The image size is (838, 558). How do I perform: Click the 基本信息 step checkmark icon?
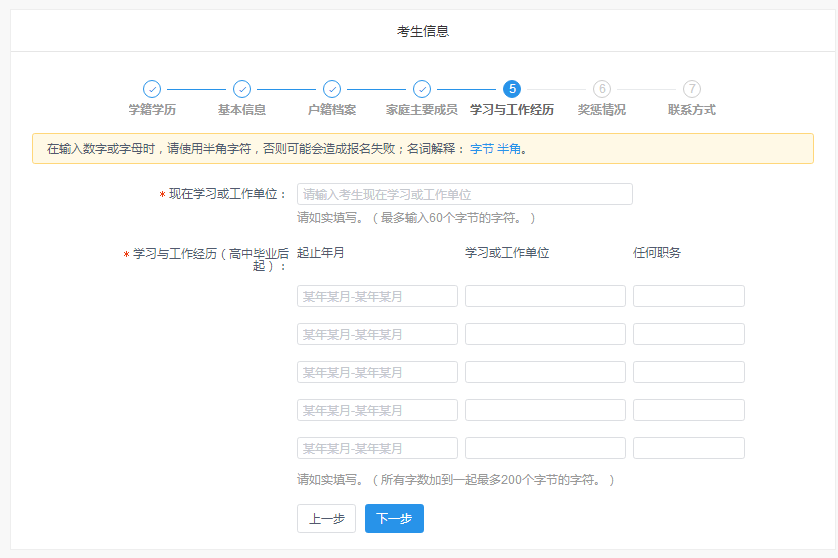[242, 89]
